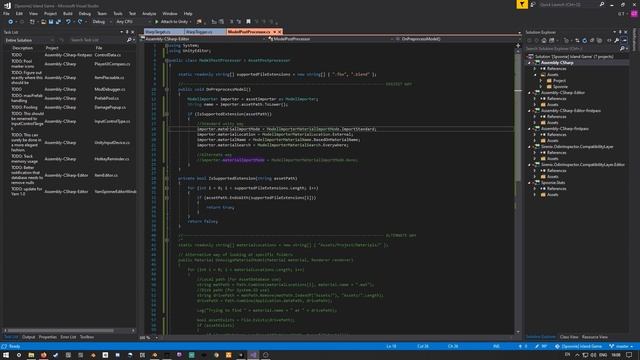The height and width of the screenshot is (360, 640).
Task: Open the Tools menu
Action: [118, 13]
